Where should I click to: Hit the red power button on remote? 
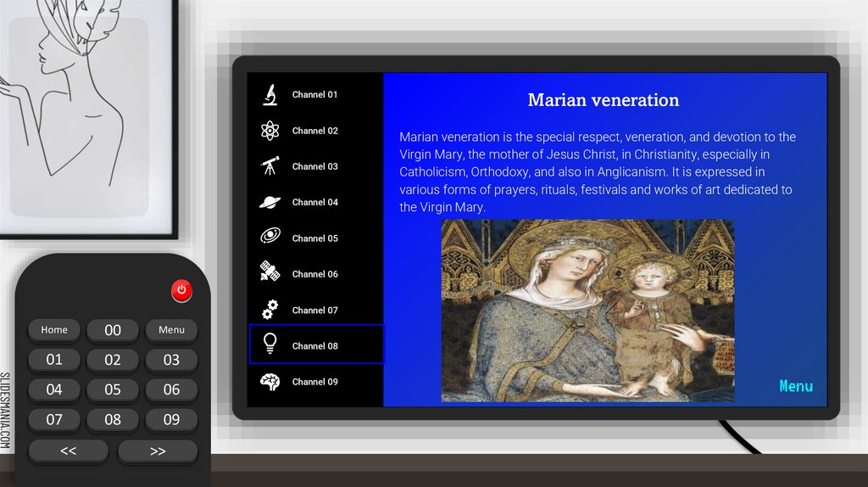point(181,290)
